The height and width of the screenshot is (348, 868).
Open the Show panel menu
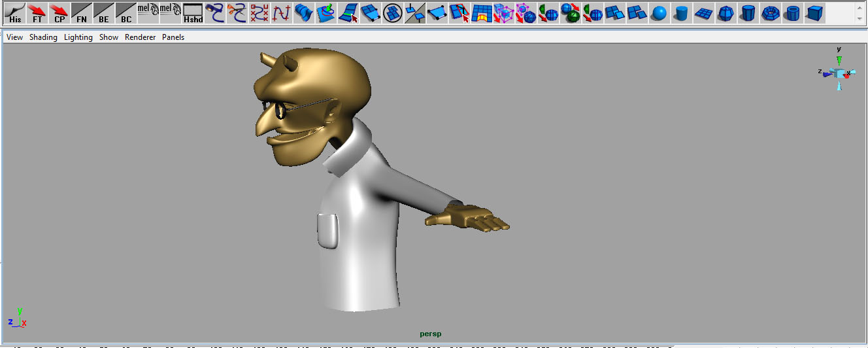point(109,37)
